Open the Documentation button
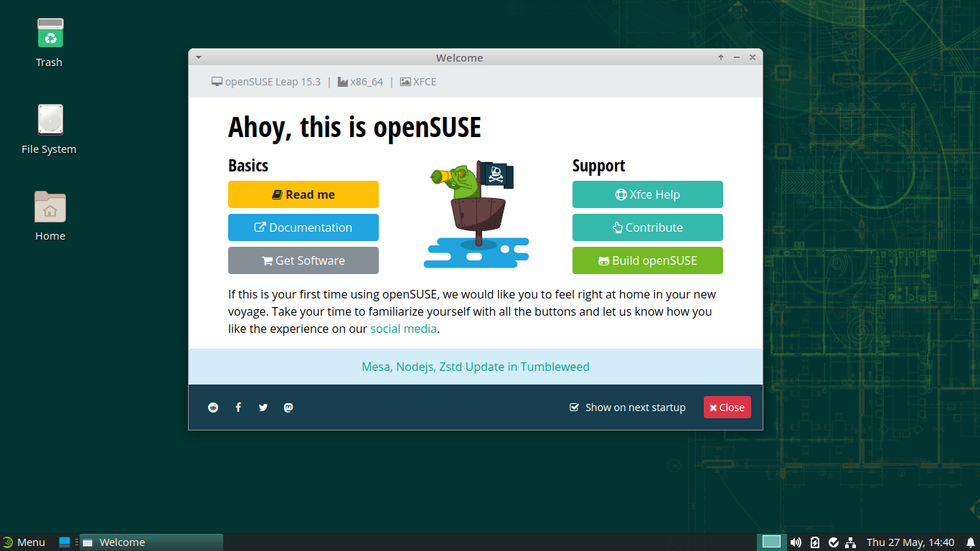The image size is (980, 551). click(x=303, y=227)
